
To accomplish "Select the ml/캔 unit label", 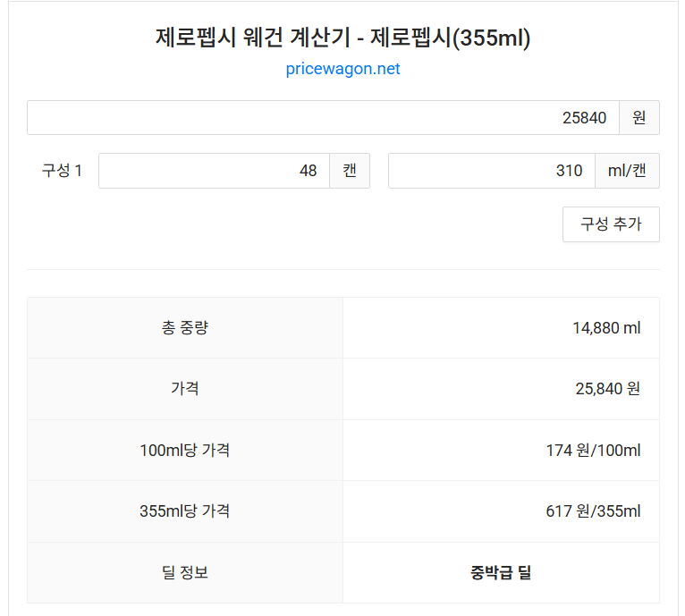I will [x=627, y=171].
